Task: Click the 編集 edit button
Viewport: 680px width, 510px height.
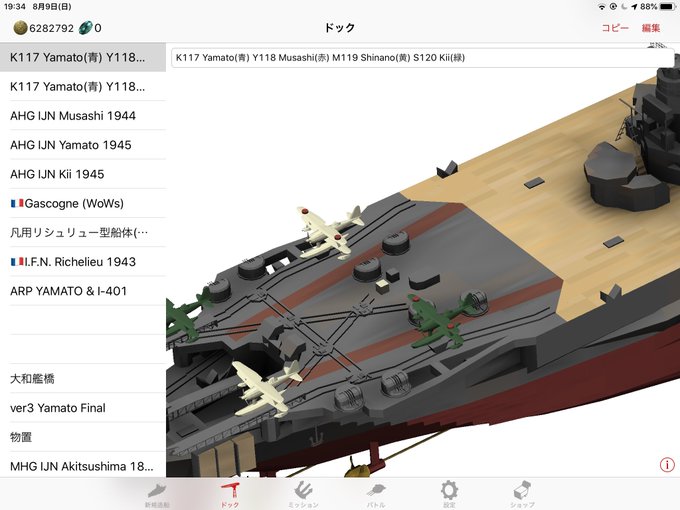Action: pos(651,28)
